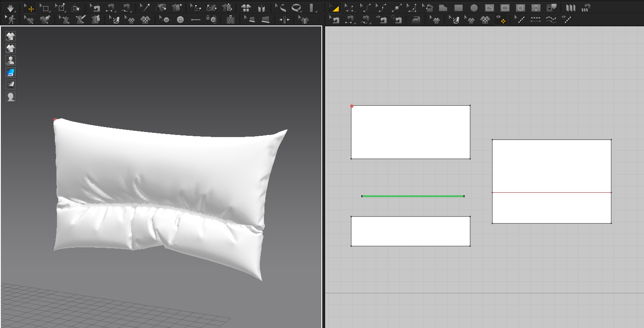Expand the hidden 3D toolbar overflow chevron
This screenshot has height=328, width=644.
(x=319, y=20)
